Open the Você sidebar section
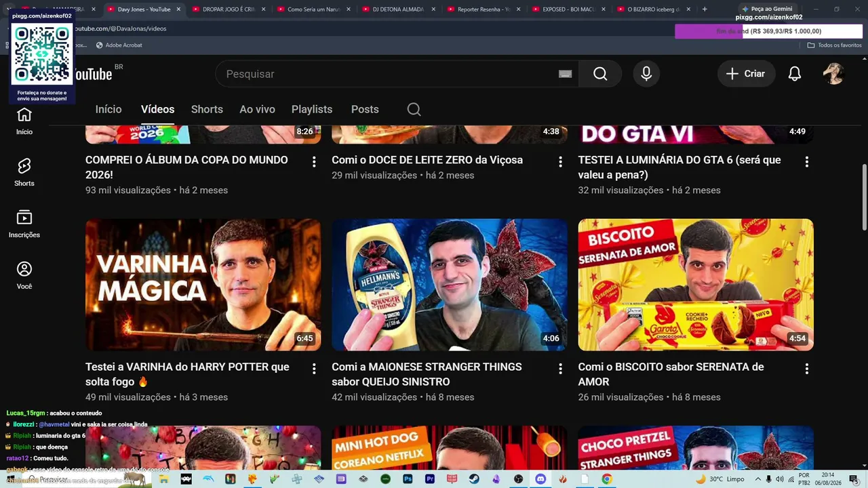Image resolution: width=868 pixels, height=488 pixels. pyautogui.click(x=24, y=276)
